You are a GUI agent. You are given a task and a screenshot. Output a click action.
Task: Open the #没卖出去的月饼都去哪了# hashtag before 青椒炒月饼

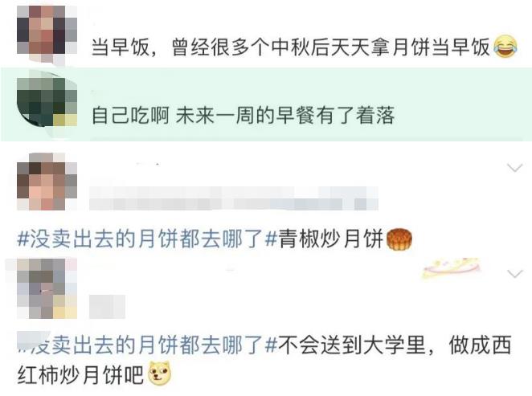pos(148,239)
